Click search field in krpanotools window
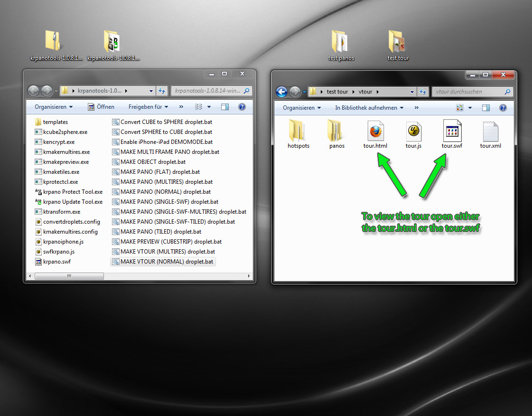Screen dimensions: 532x416 click(211, 91)
